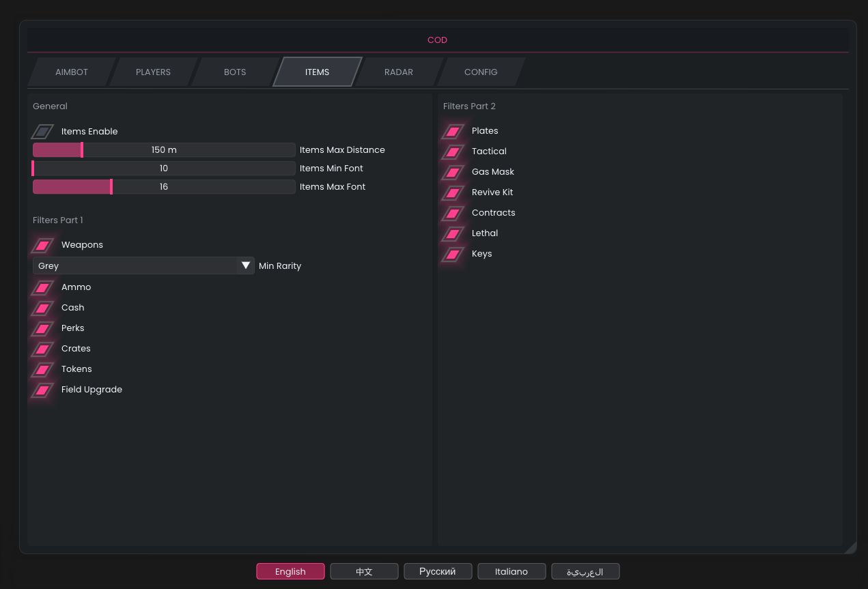This screenshot has width=868, height=589.
Task: Disable the Revive Kit filter
Action: tap(453, 192)
